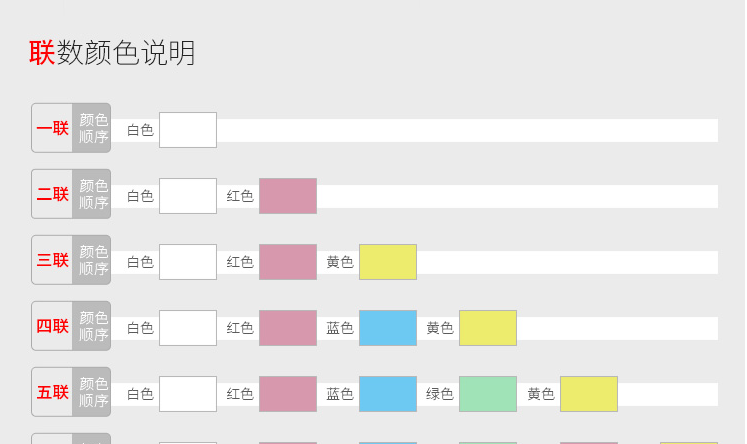Viewport: 747px width, 444px height.
Task: Click the 二联 label button
Action: pos(52,194)
